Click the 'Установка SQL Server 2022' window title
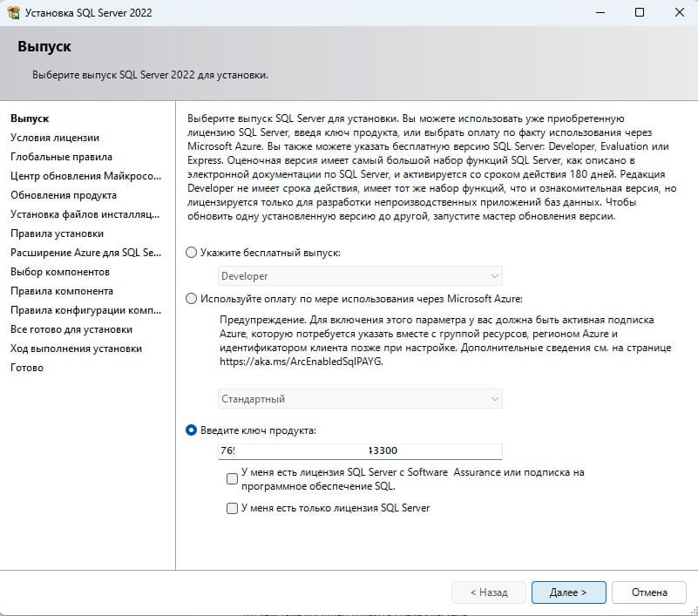The width and height of the screenshot is (698, 616). [x=89, y=12]
